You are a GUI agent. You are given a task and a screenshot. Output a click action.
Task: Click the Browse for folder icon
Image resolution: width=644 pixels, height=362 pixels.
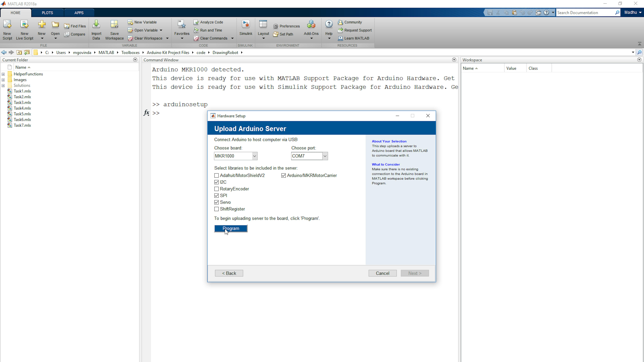[27, 52]
